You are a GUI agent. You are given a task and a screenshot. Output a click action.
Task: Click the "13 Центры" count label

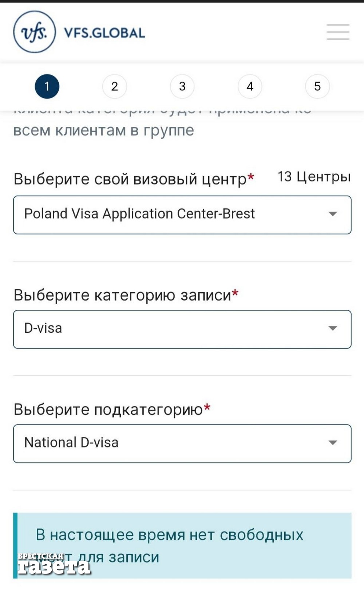pyautogui.click(x=314, y=177)
